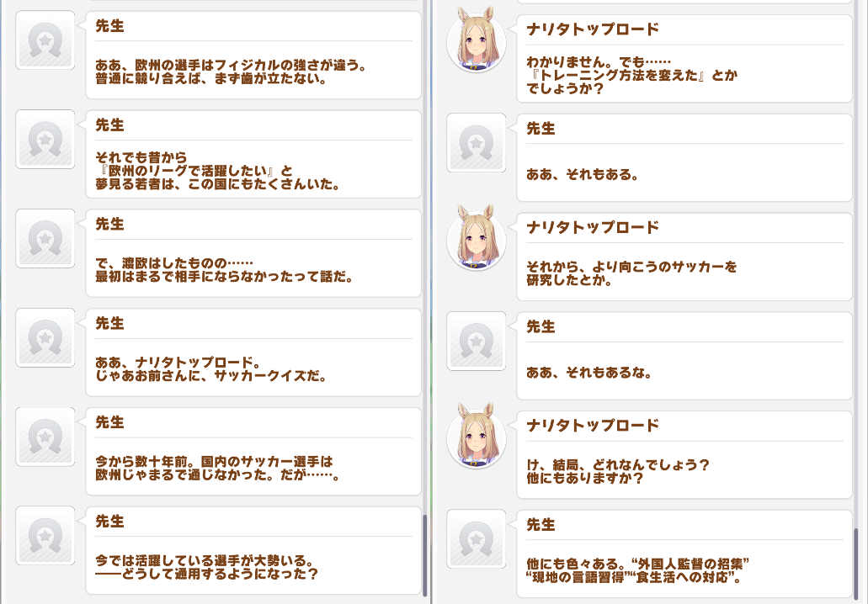
Task: Click the 先生 avatar beside どうして通用するように message
Action: point(45,535)
